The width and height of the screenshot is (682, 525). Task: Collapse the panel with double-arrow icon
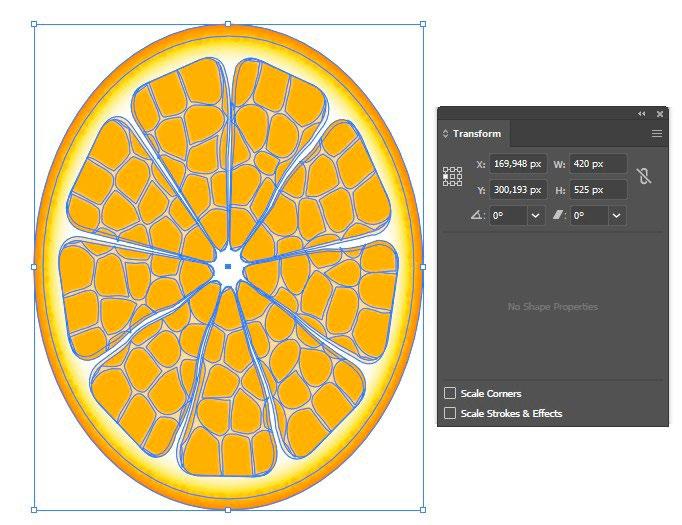click(x=642, y=114)
